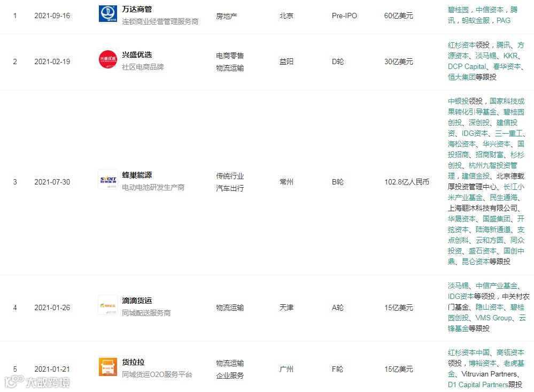Select the F轮 round cell
534x392 pixels.
coord(337,369)
